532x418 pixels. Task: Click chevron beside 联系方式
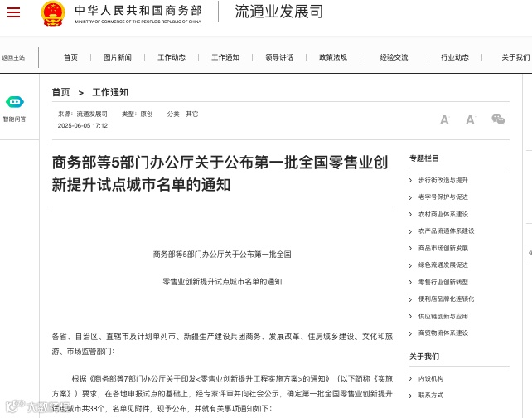click(x=410, y=396)
